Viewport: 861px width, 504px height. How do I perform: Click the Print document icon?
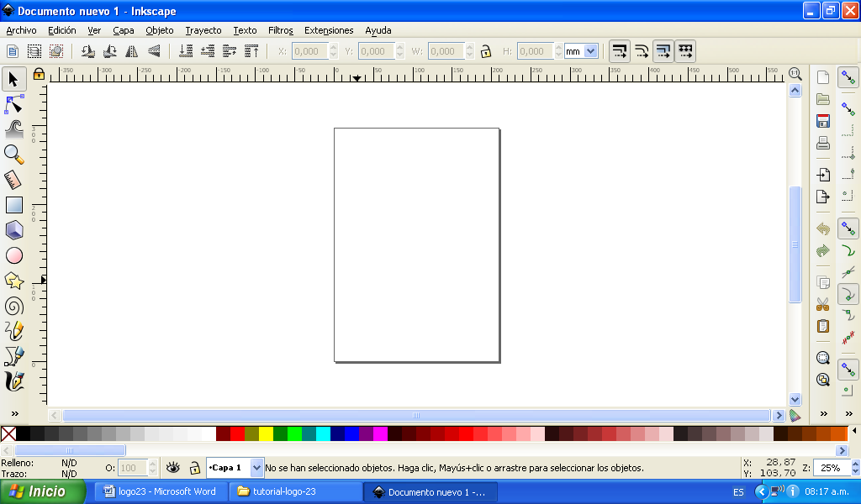coord(822,143)
